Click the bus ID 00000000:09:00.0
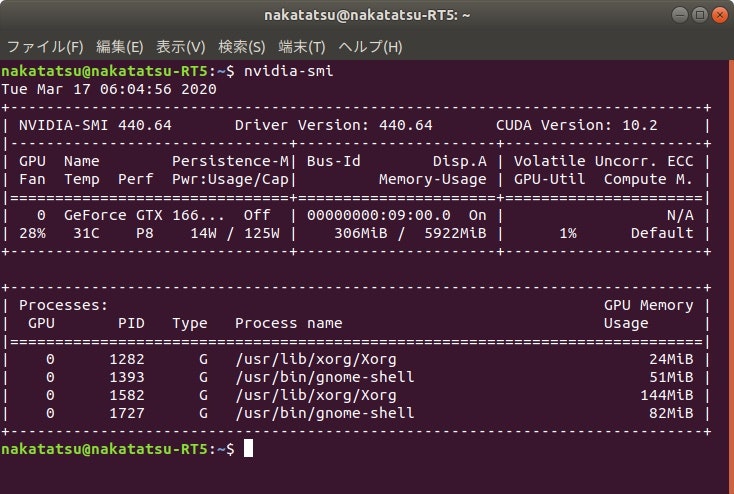734x494 pixels. (x=379, y=215)
